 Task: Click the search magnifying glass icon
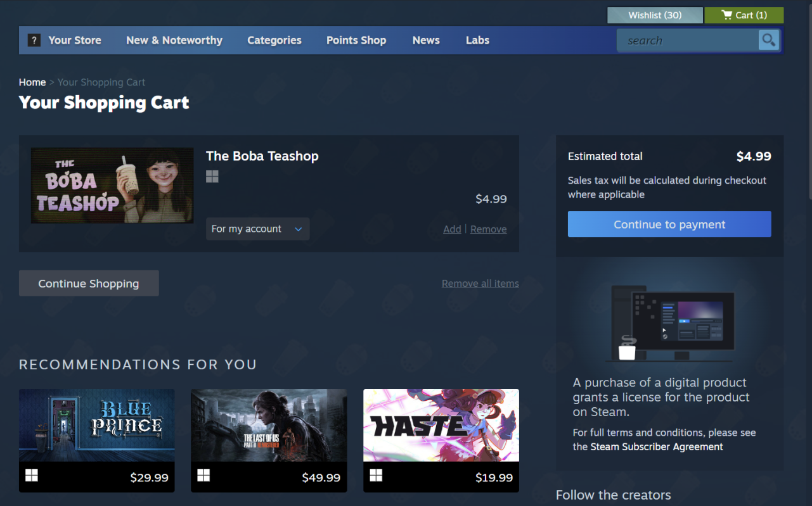(768, 41)
